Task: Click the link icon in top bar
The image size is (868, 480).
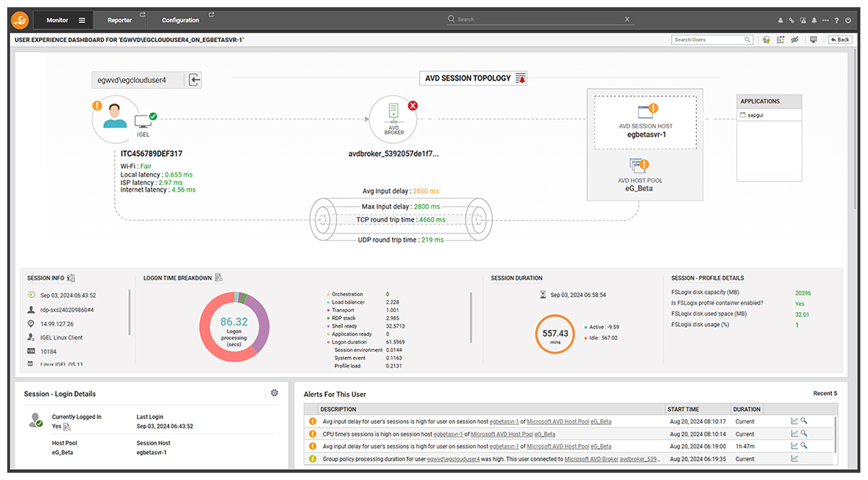Action: (x=791, y=20)
